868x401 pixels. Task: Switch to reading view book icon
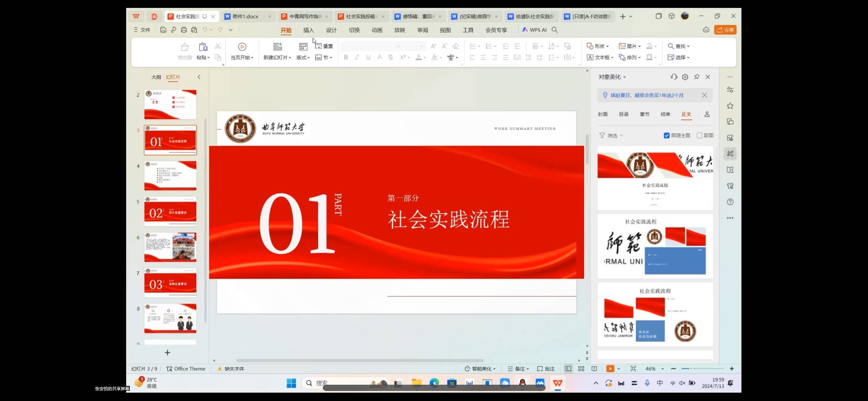pyautogui.click(x=594, y=369)
